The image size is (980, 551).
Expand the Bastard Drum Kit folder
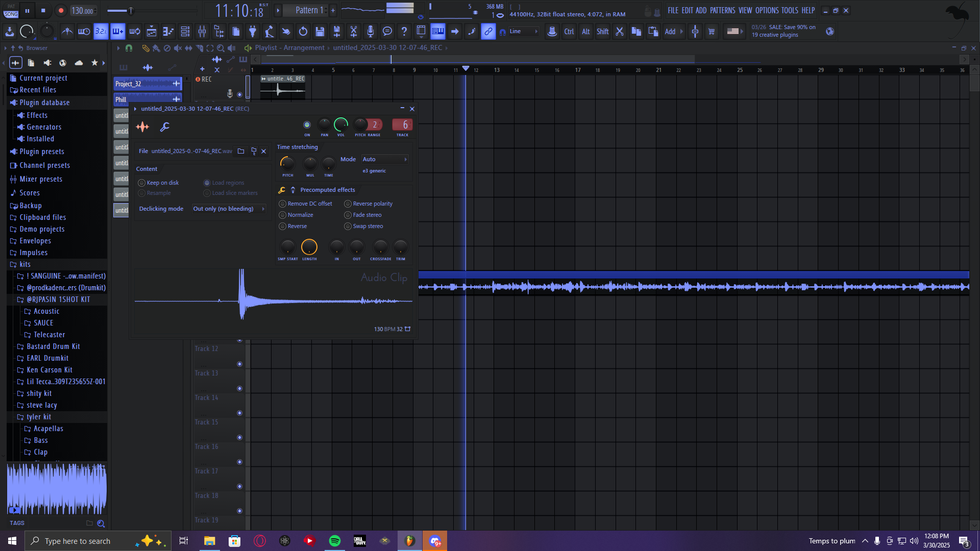[x=53, y=346]
